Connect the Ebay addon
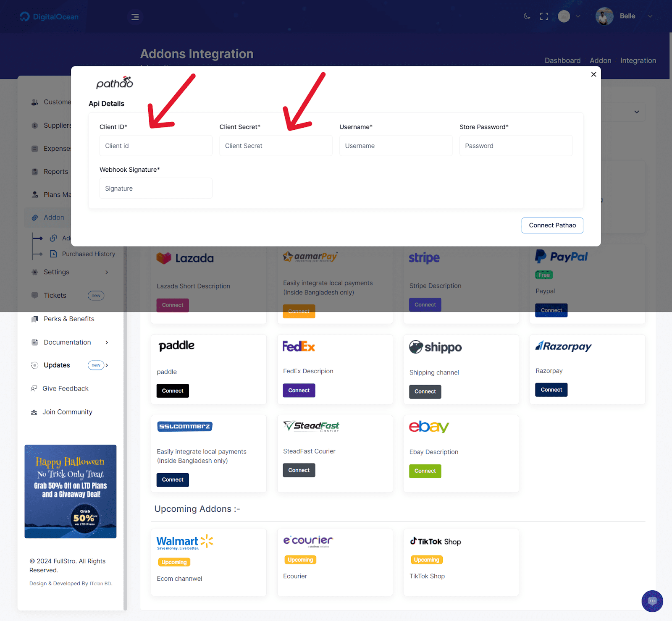The image size is (672, 621). tap(425, 471)
